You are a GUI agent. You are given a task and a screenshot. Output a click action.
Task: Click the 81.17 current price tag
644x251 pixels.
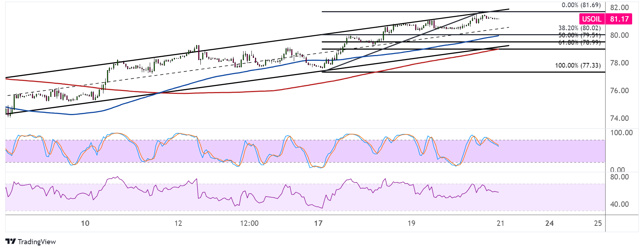pos(619,19)
